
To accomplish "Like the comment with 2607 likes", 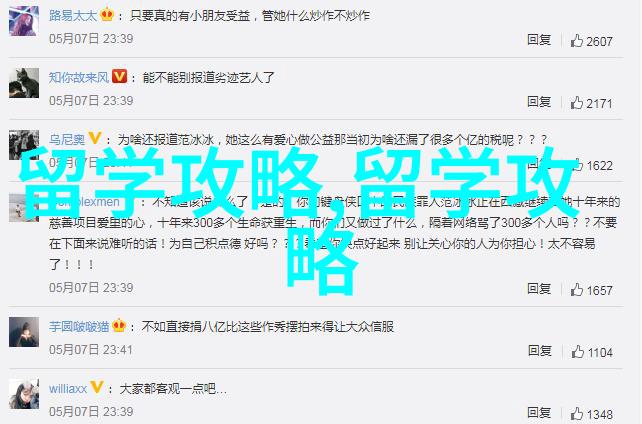I will pyautogui.click(x=576, y=41).
